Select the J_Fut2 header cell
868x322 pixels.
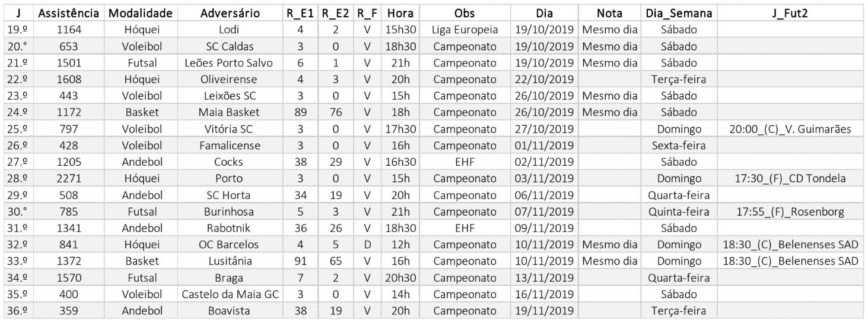point(790,12)
